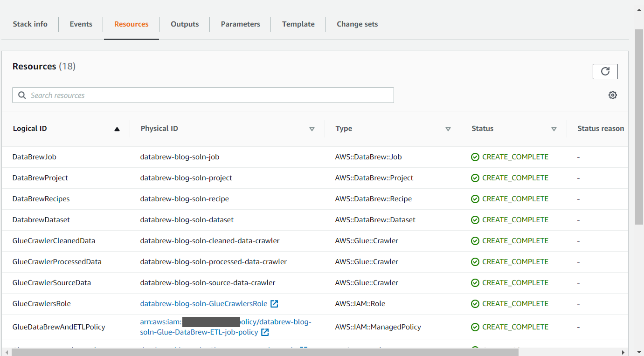The width and height of the screenshot is (644, 356).
Task: Show the Change sets tab
Action: click(357, 24)
